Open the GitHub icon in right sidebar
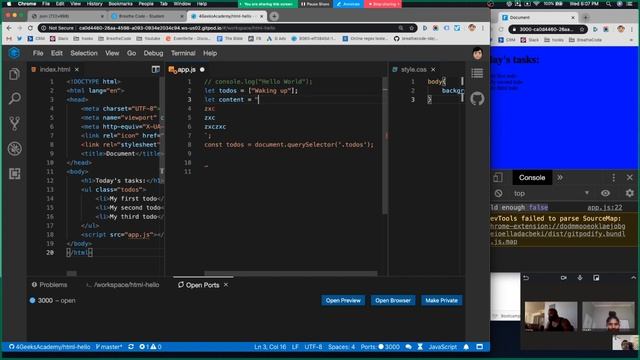This screenshot has width=640, height=360. (x=477, y=98)
